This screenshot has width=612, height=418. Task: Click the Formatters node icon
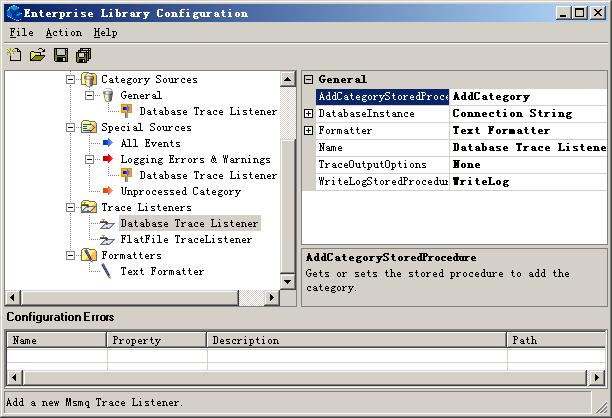88,255
